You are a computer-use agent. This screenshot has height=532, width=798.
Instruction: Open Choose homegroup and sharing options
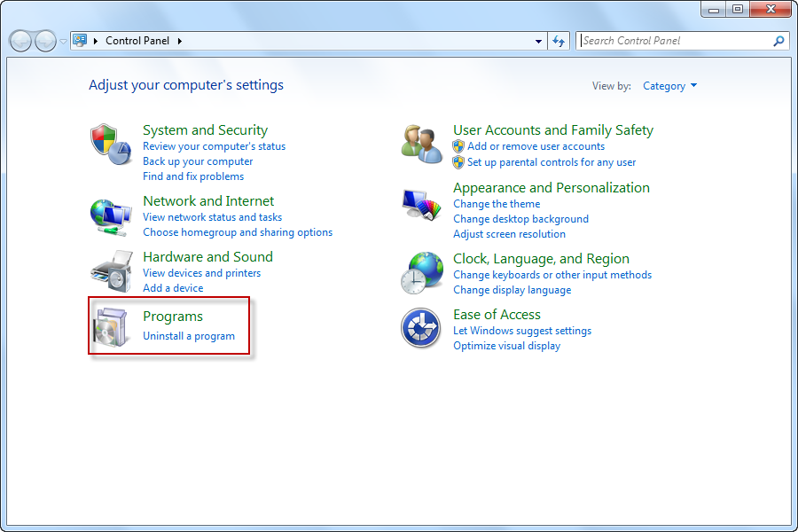[238, 232]
